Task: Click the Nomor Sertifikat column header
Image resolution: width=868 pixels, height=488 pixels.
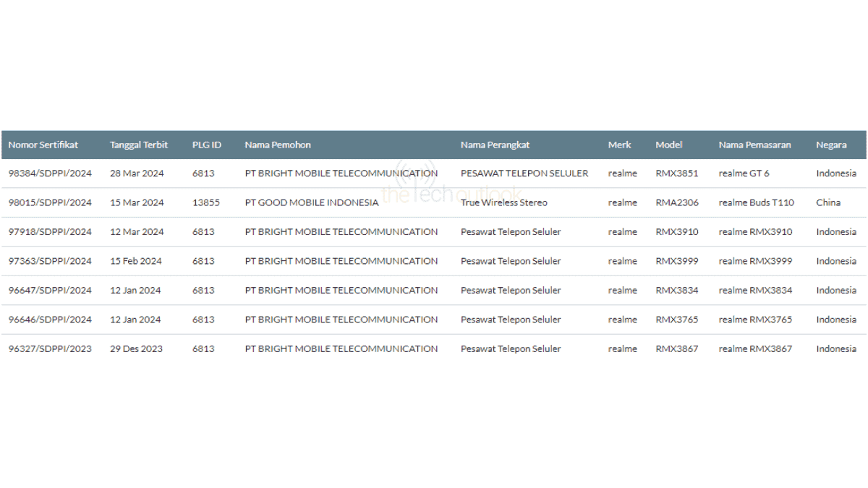Action: coord(43,145)
